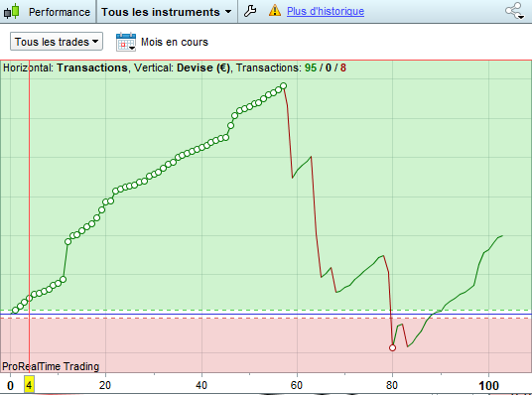Click the yellow 4 axis cursor label
The height and width of the screenshot is (395, 532).
(29, 385)
